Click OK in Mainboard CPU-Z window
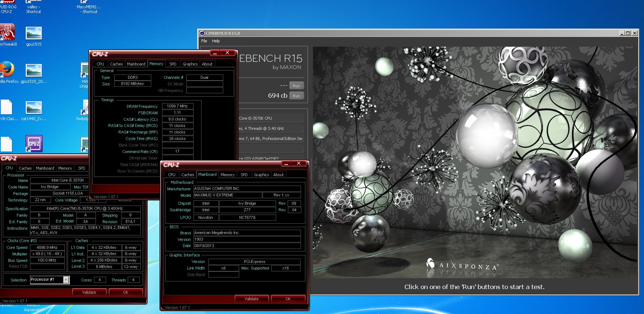Image resolution: width=644 pixels, height=314 pixels. [x=288, y=299]
